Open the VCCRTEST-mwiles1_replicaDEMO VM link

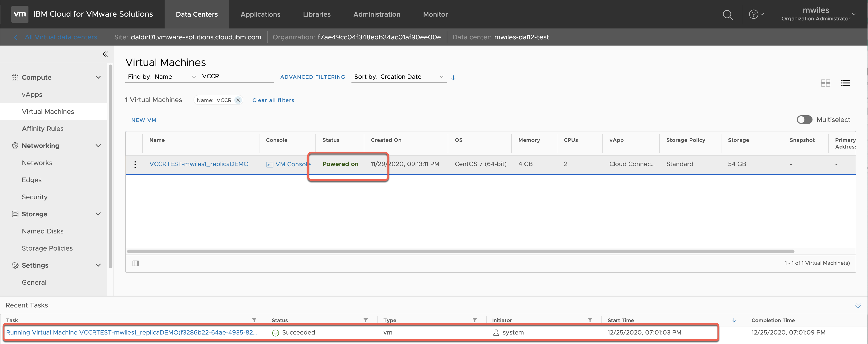coord(199,164)
